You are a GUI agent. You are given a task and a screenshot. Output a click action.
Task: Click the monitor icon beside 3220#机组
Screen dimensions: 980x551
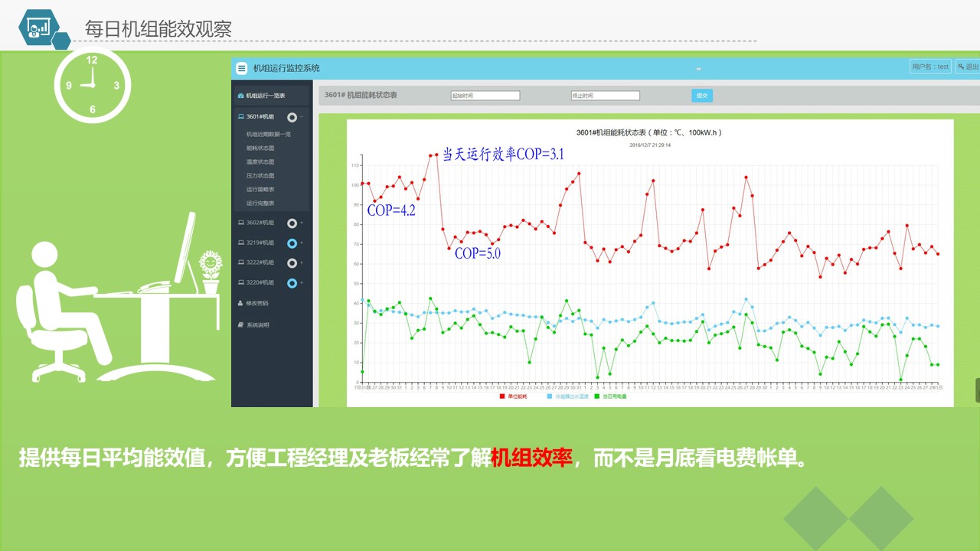click(241, 282)
